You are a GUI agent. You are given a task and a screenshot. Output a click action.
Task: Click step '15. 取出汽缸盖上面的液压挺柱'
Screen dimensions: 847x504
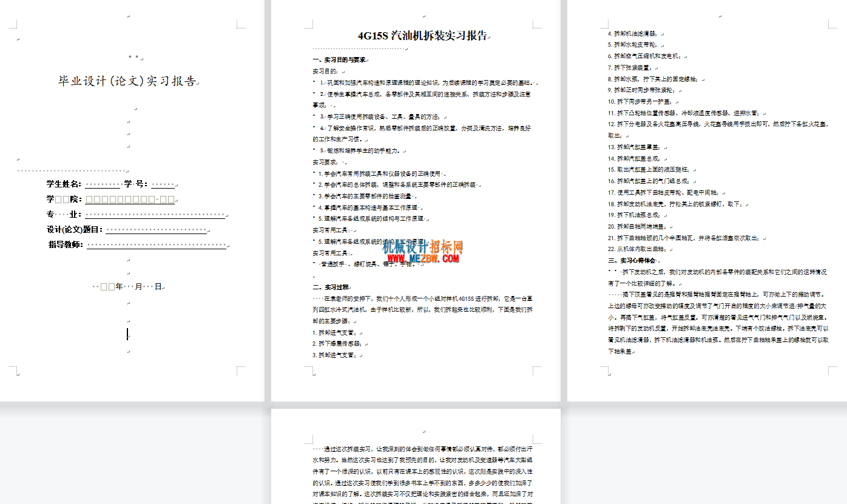(x=649, y=169)
